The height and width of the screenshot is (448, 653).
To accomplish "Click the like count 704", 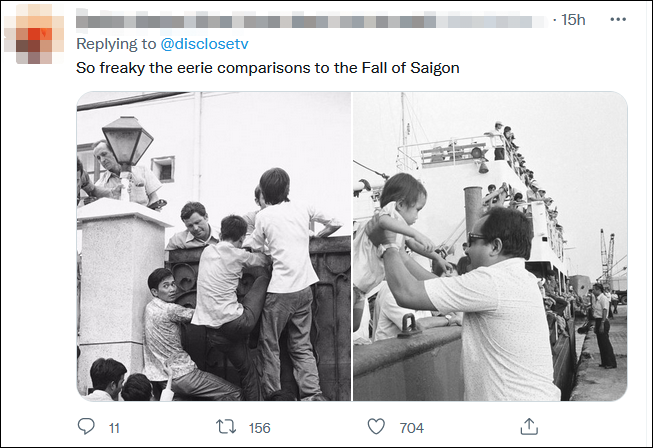I will click(409, 428).
